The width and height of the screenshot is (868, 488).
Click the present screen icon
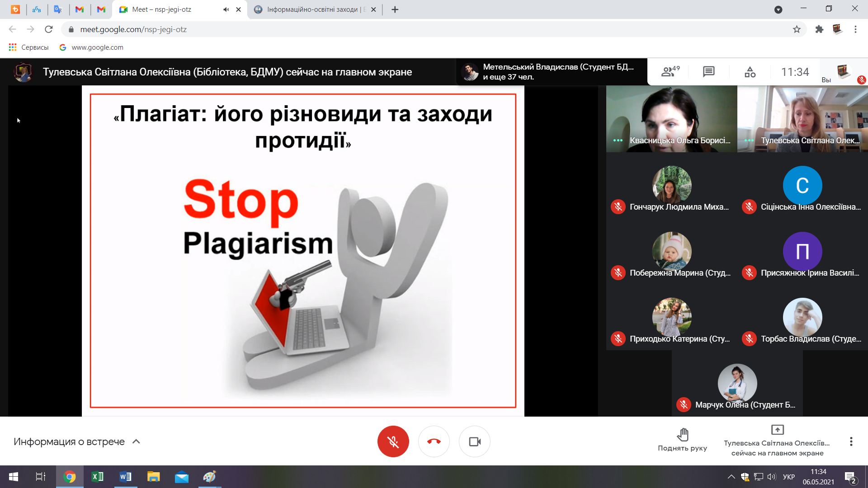pos(777,430)
